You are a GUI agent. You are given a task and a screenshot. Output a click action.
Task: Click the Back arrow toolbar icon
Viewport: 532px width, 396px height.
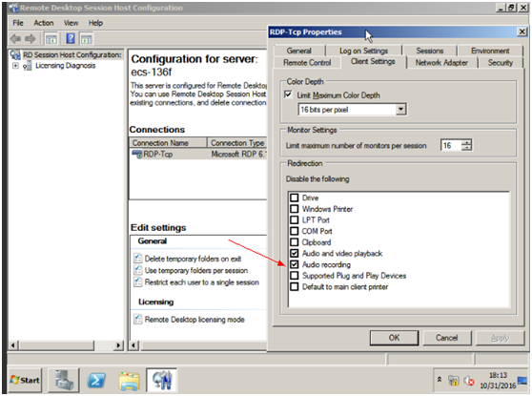pos(15,39)
